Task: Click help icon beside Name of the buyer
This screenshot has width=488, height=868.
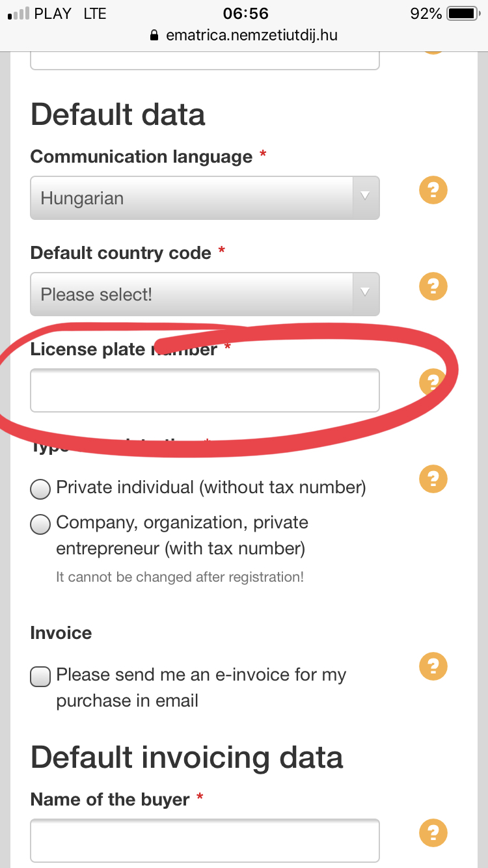Action: [x=433, y=832]
